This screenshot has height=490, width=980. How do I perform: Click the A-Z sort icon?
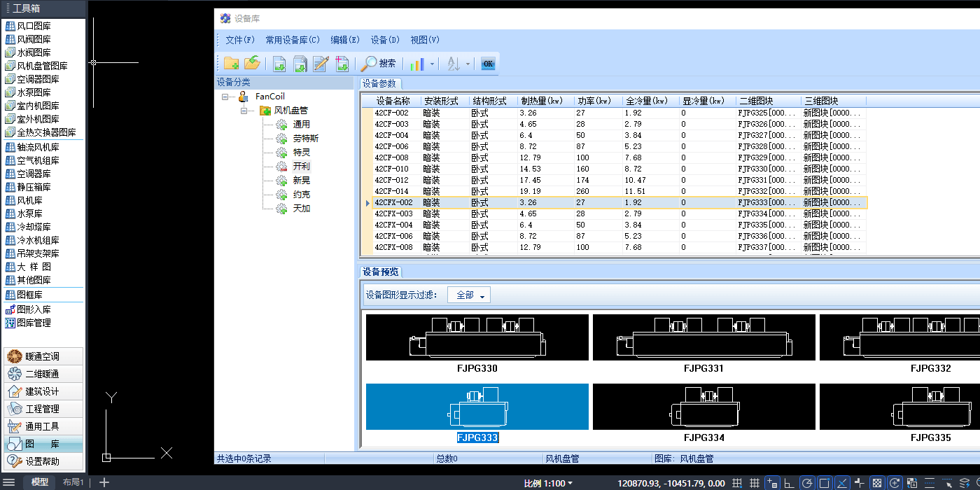click(x=454, y=64)
